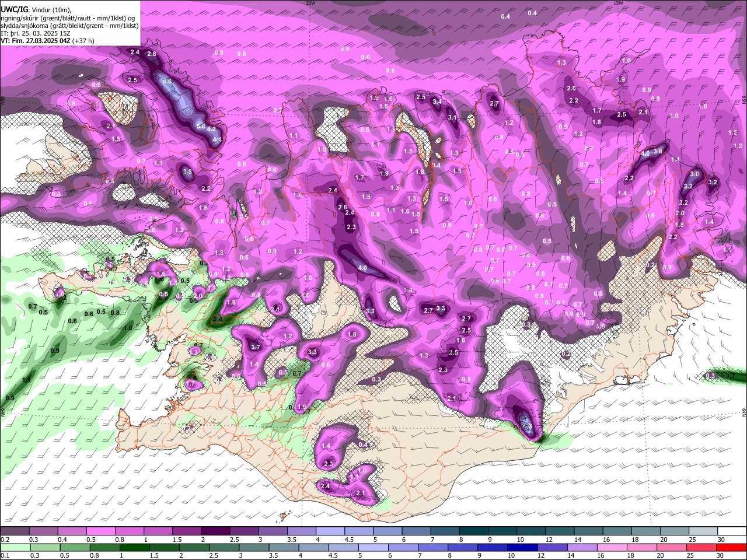Click the lavender 14 rain legend swatch

click(582, 547)
